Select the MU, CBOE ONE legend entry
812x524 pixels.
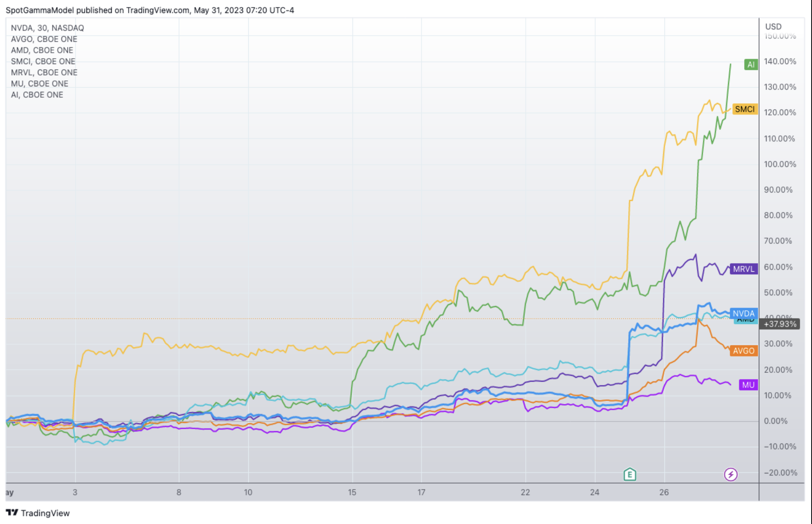39,84
